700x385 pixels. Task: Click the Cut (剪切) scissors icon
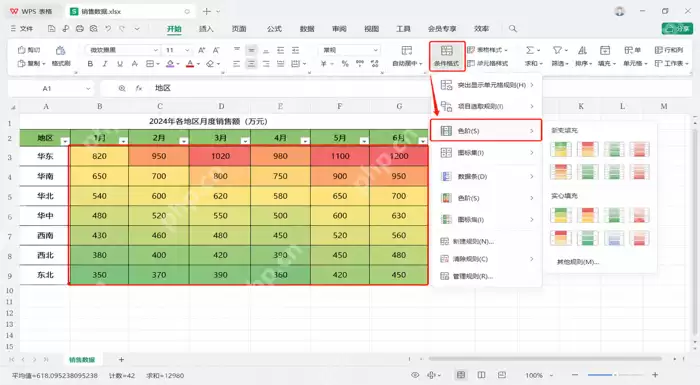[x=21, y=50]
